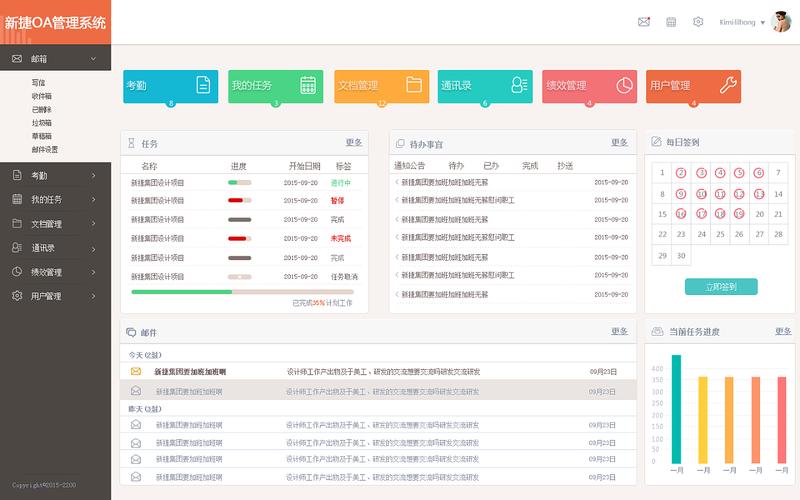The height and width of the screenshot is (500, 800).
Task: Open the teal 通讯录 tile
Action: (485, 86)
